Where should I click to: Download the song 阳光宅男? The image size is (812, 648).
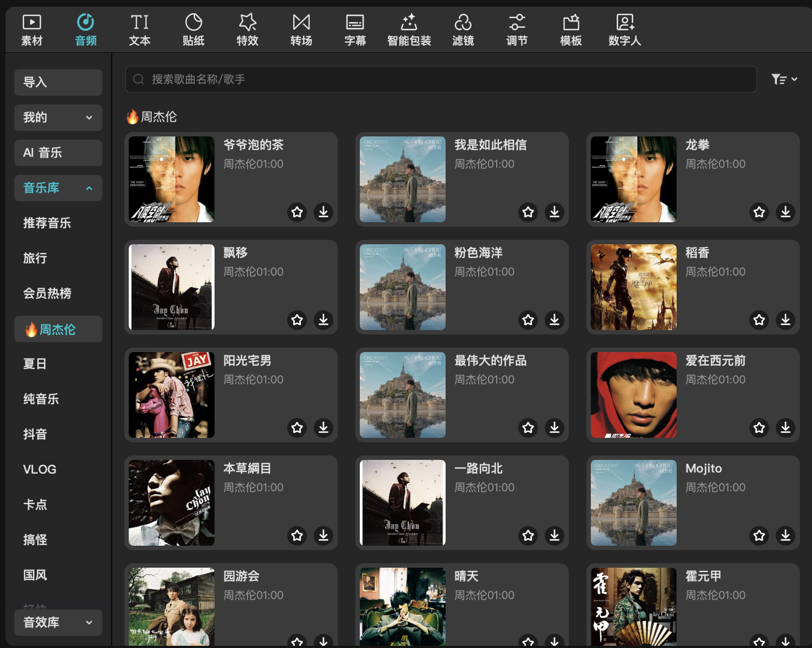323,427
